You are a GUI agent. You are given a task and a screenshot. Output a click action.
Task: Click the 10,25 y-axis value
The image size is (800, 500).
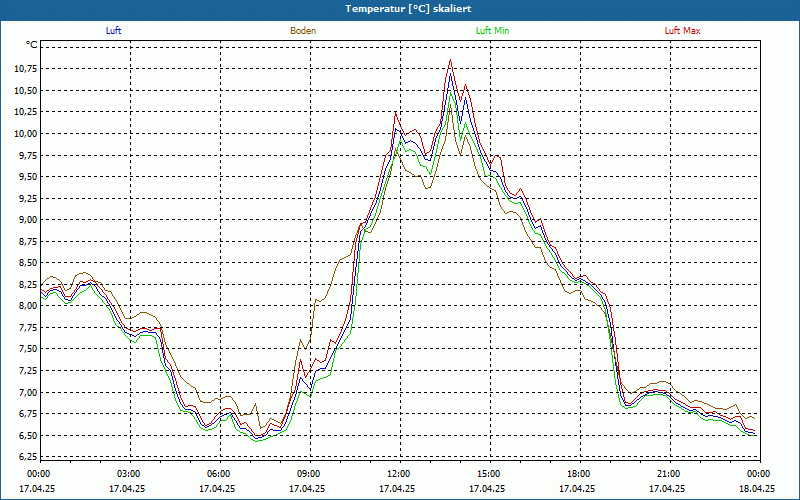point(27,112)
